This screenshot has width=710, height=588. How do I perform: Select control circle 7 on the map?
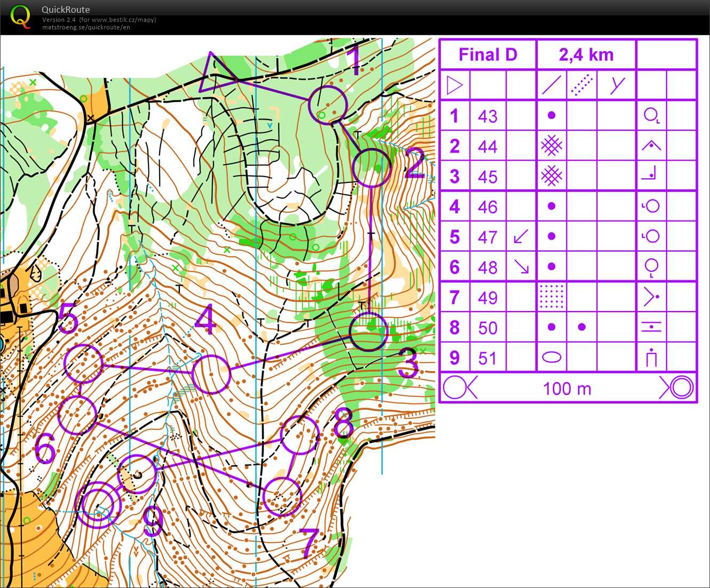pos(282,497)
